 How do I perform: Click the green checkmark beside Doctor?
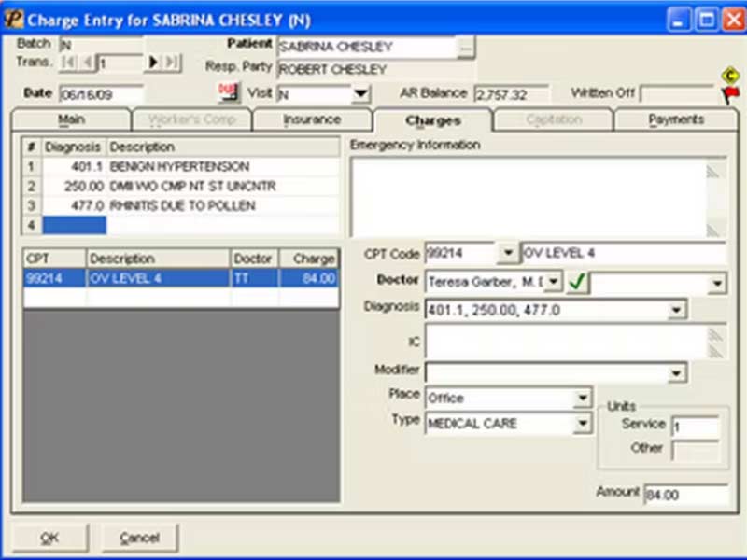577,282
